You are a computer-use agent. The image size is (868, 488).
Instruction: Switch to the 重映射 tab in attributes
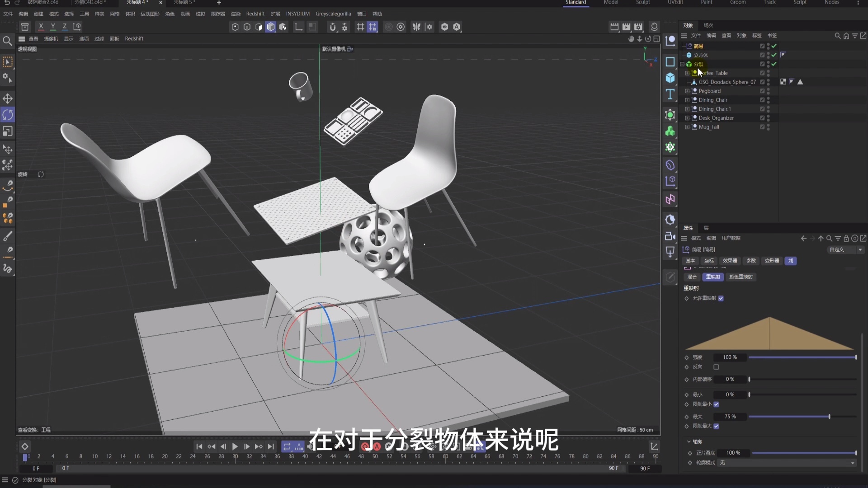point(712,277)
